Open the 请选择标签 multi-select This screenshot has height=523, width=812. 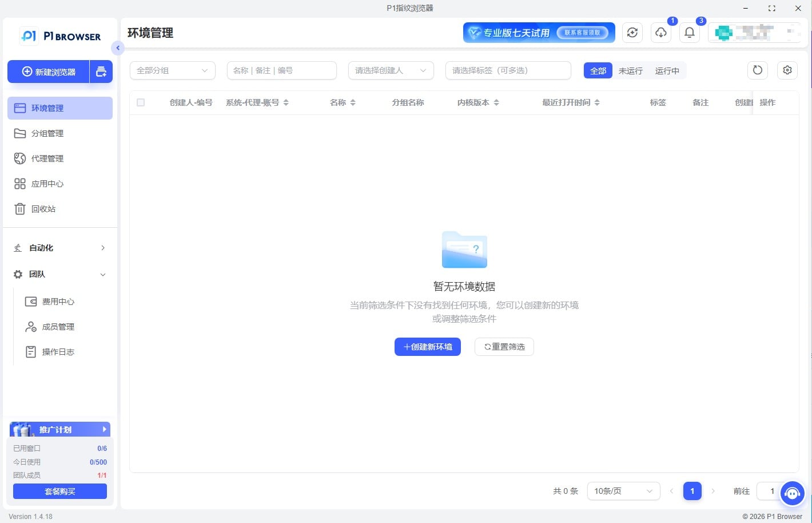tap(508, 70)
